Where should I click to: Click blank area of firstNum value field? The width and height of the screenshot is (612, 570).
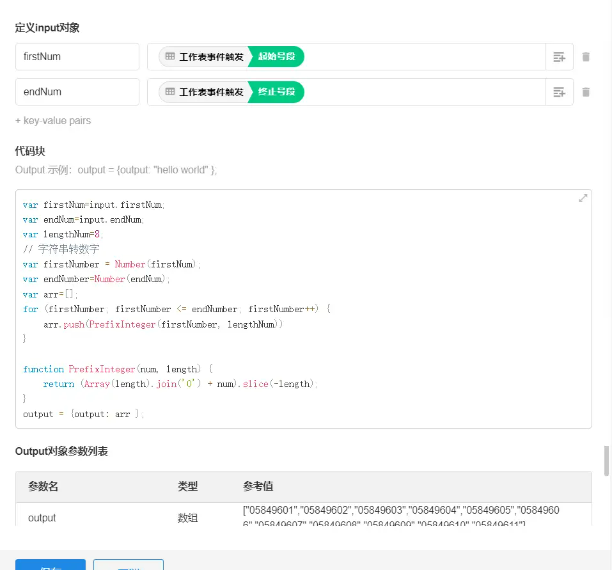pos(420,57)
